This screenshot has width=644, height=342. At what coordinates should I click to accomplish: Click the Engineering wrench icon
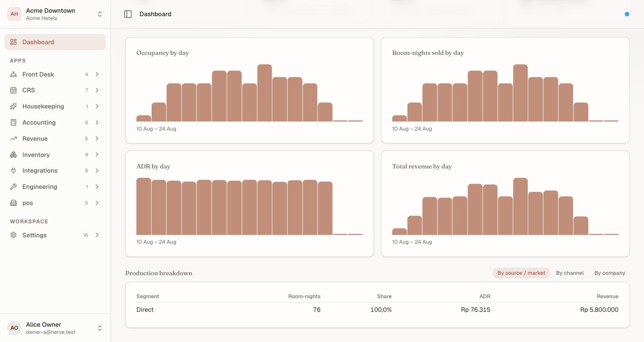(x=14, y=187)
